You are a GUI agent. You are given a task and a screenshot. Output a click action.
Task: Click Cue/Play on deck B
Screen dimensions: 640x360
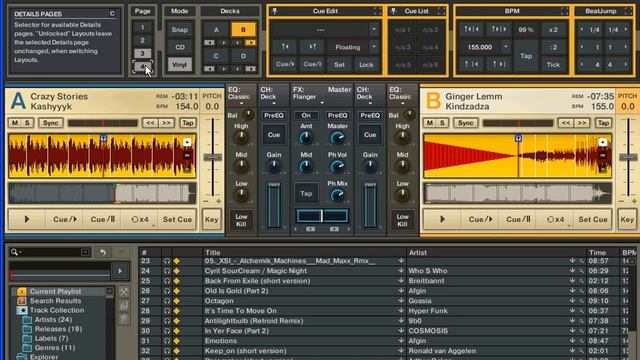click(x=480, y=220)
